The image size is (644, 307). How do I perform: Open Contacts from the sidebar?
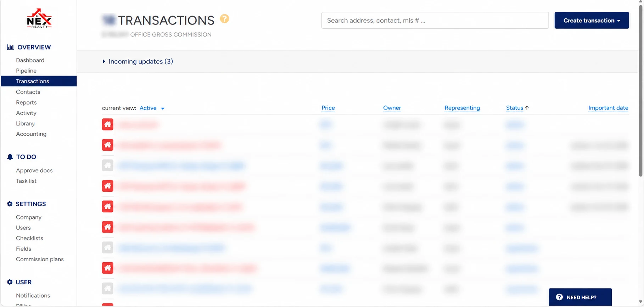pos(28,92)
